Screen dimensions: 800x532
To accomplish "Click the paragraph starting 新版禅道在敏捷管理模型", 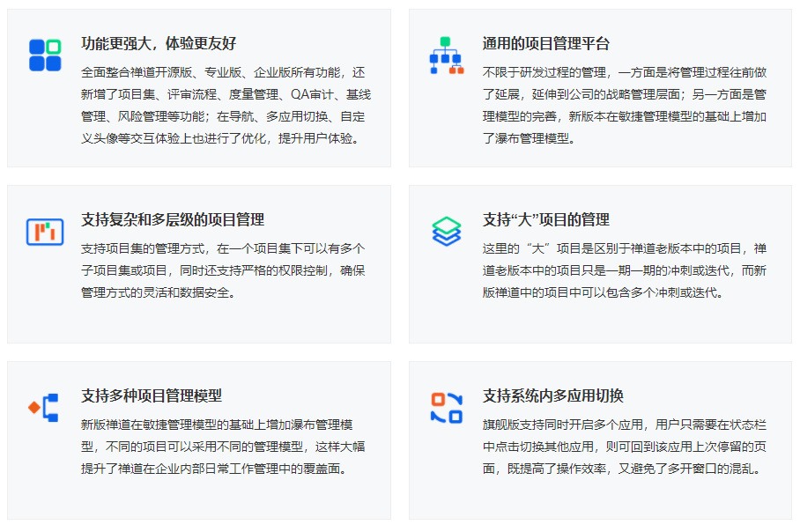I will click(223, 447).
